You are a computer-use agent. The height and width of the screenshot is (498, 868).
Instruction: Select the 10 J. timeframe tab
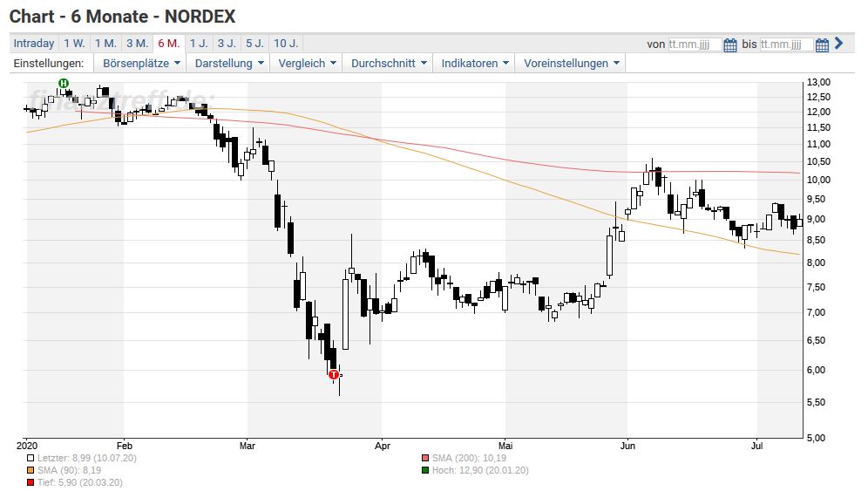click(x=286, y=44)
